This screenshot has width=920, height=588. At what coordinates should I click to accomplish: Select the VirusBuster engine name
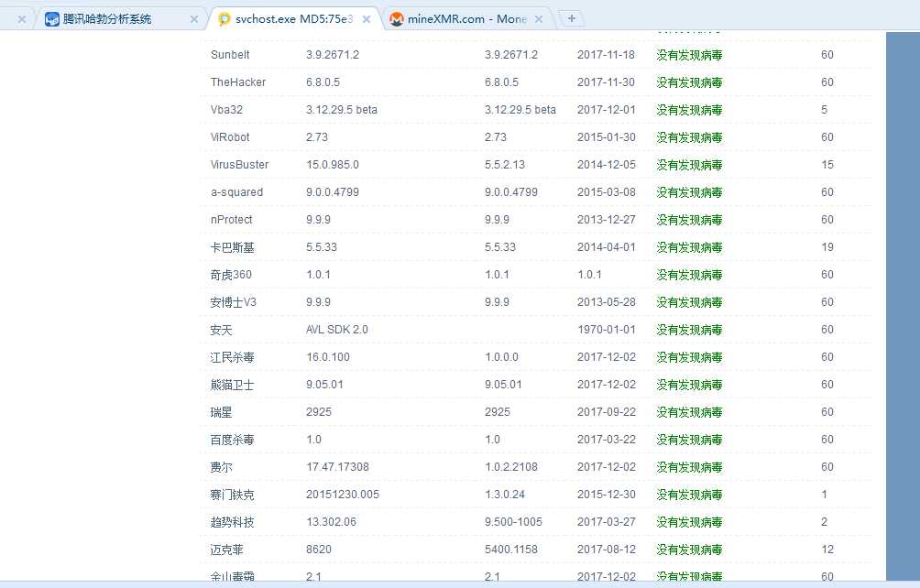[239, 165]
